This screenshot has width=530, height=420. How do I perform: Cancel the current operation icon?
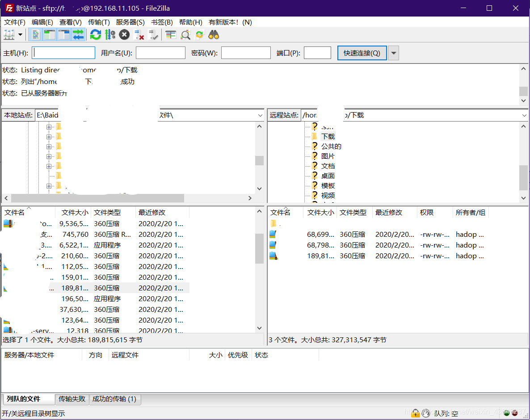[x=124, y=34]
